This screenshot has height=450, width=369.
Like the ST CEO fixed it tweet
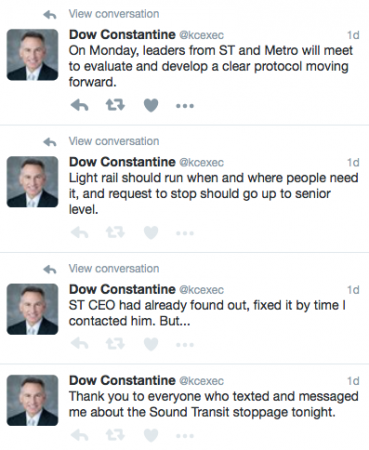[x=151, y=344]
